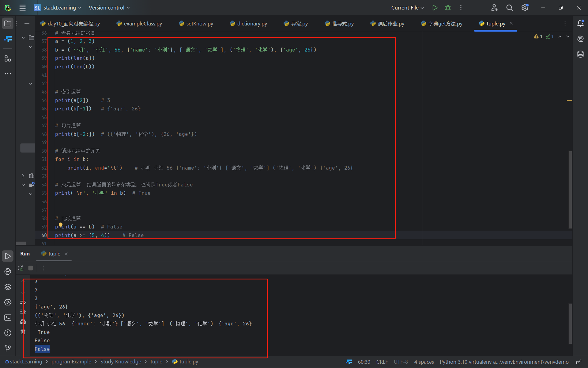Open Python Console tool window

(8, 271)
